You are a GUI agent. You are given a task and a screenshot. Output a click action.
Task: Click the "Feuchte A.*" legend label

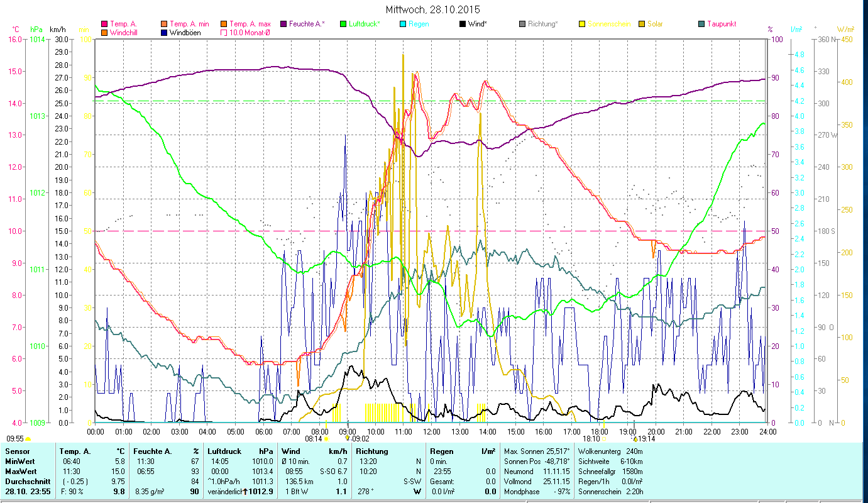307,25
